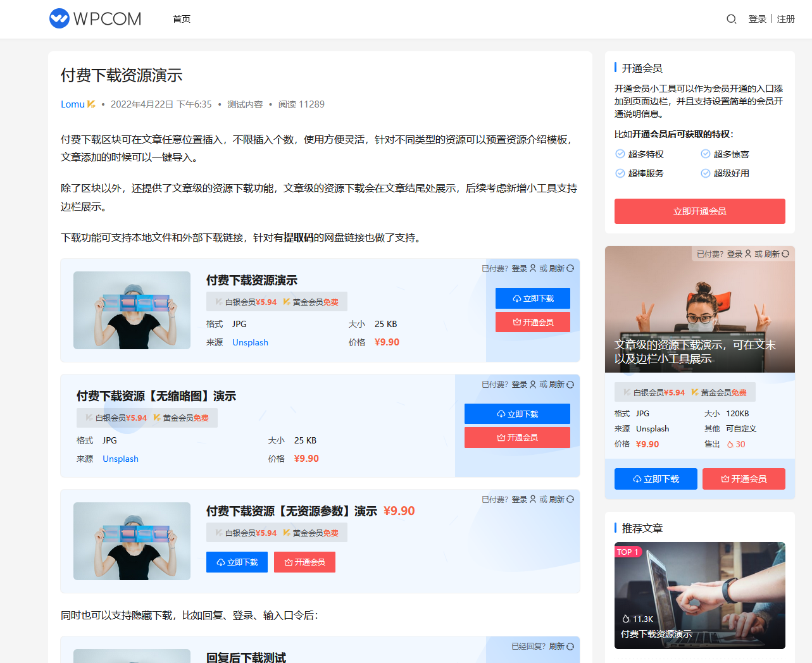Click the search magnifier icon in header
812x663 pixels.
coord(731,19)
